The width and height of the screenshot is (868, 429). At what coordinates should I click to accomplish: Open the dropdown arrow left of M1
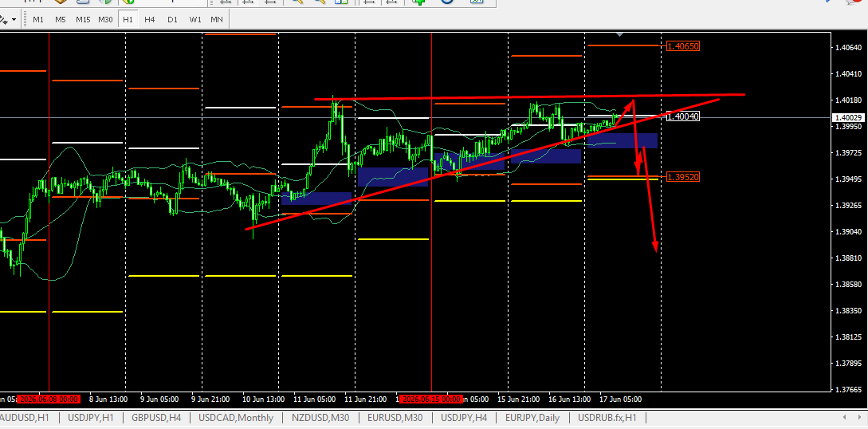tap(14, 20)
